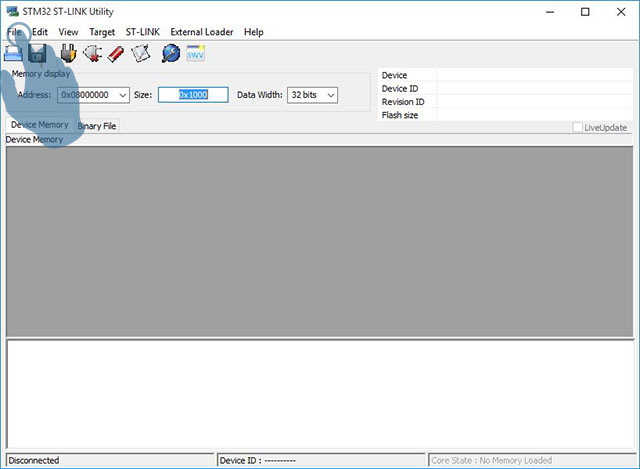The image size is (640, 469).
Task: Open the File menu
Action: pos(13,32)
